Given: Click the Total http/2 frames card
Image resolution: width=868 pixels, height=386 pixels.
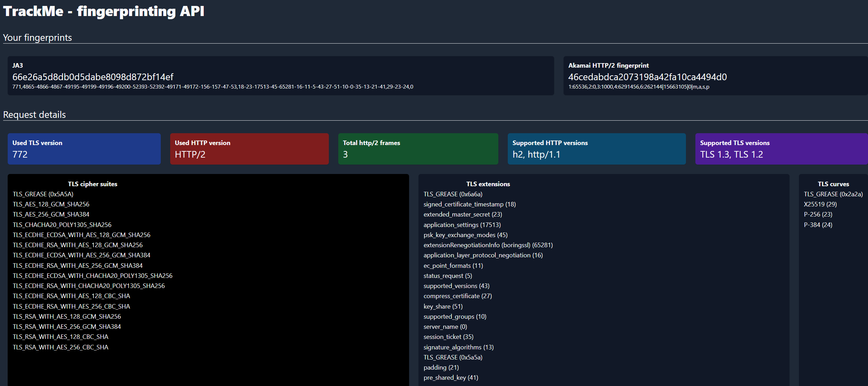Looking at the screenshot, I should (x=418, y=149).
